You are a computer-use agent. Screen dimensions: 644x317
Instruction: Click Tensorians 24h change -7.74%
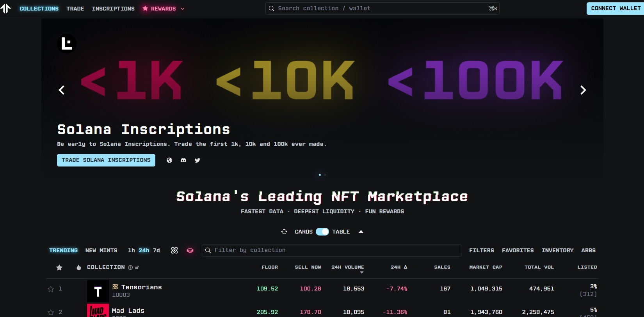[397, 289]
